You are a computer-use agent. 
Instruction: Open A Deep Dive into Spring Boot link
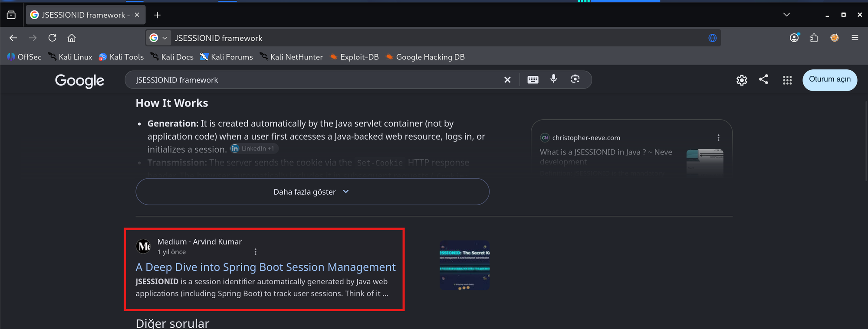coord(266,267)
